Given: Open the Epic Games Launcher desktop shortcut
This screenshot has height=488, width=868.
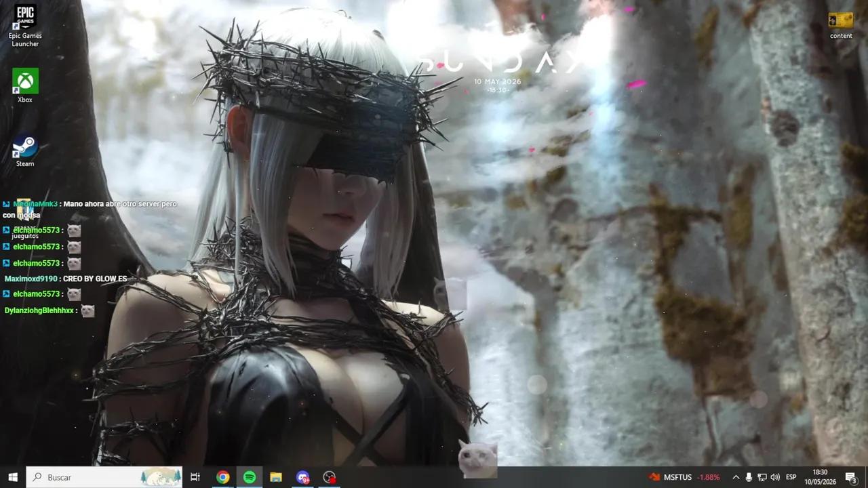Looking at the screenshot, I should point(25,26).
